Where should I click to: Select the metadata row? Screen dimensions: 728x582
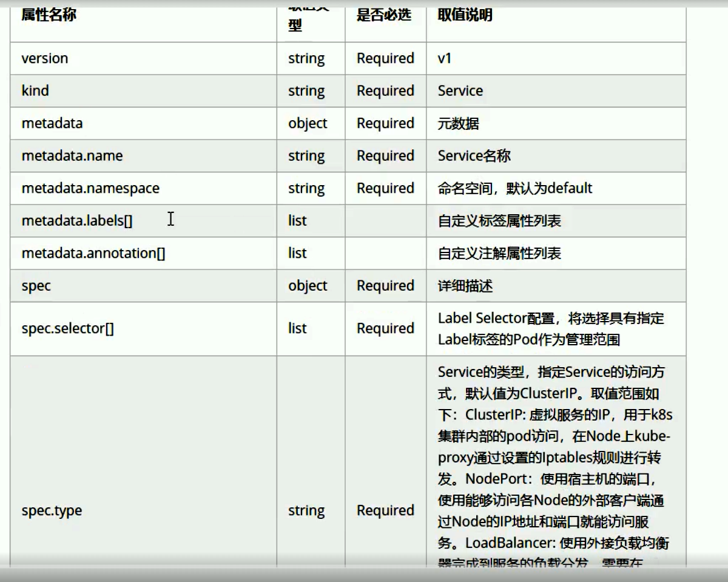click(x=52, y=123)
